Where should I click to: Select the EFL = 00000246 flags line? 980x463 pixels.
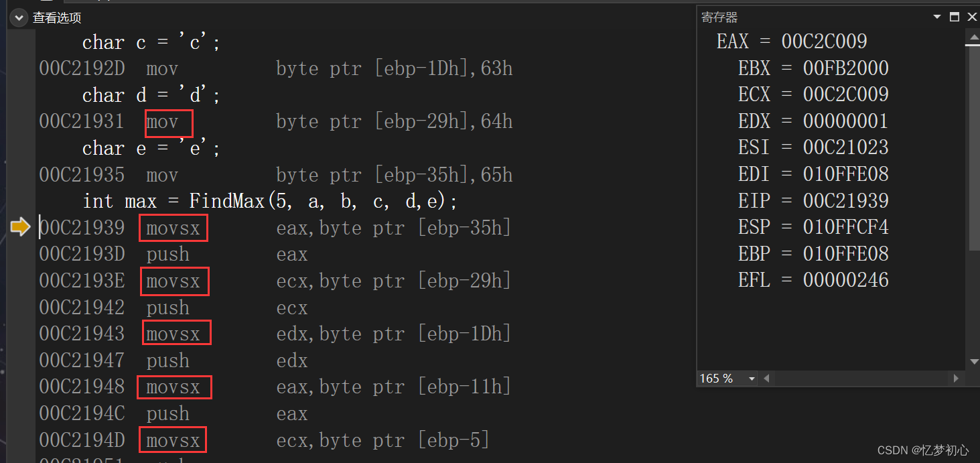coord(813,280)
